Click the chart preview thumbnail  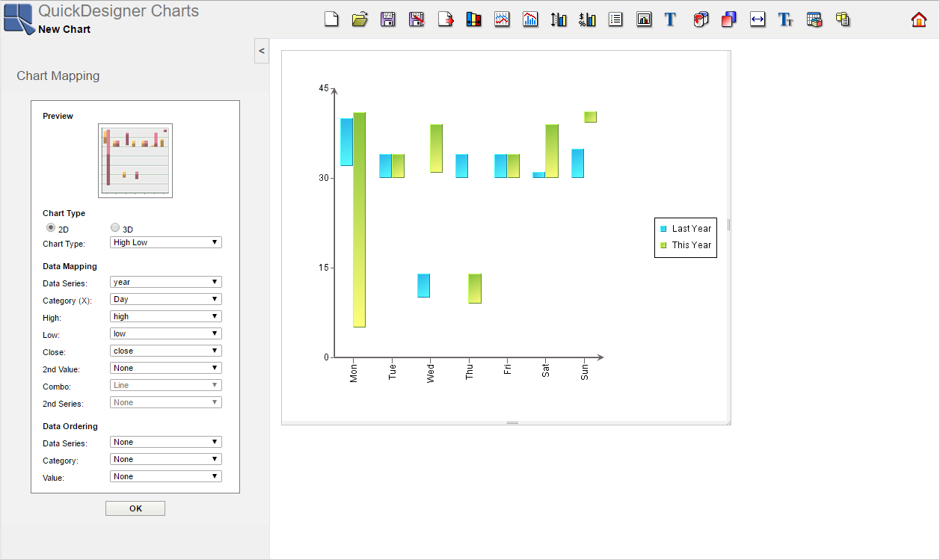point(135,161)
